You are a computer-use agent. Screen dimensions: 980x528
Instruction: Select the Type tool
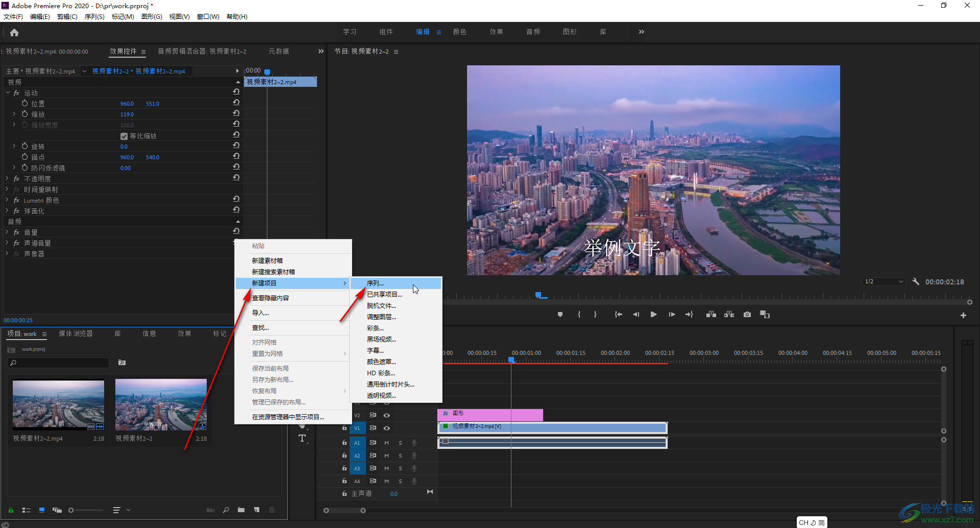302,439
